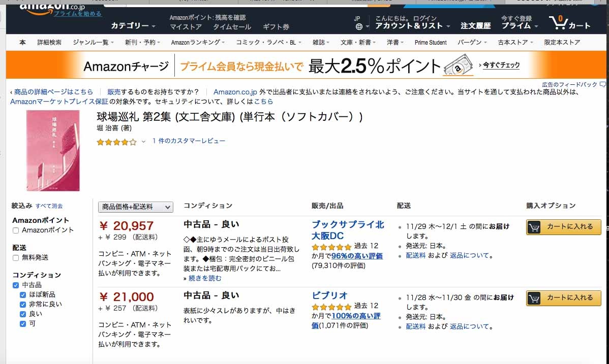Open マイストア link

point(186,27)
